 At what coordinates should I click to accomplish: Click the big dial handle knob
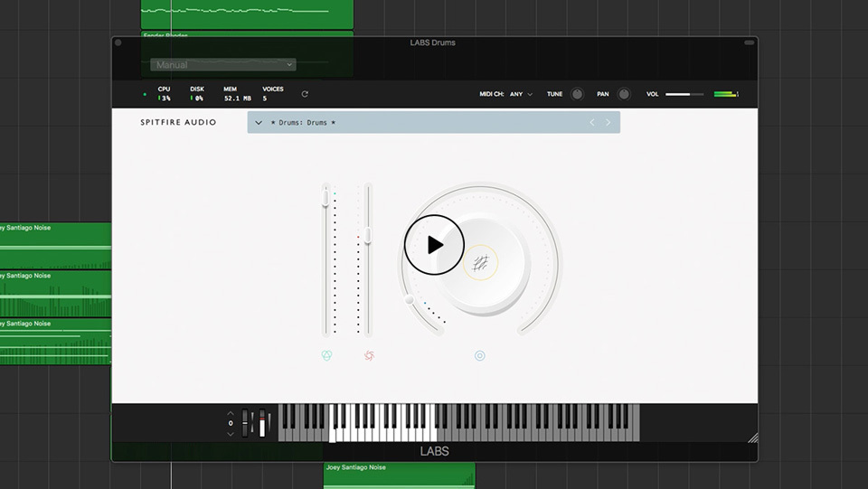[409, 299]
